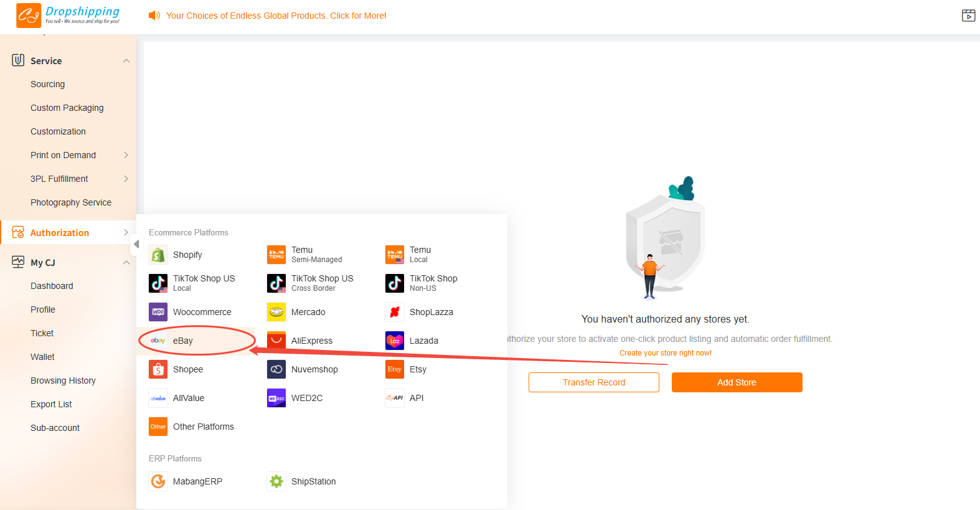Open the Authorization menu item
The height and width of the screenshot is (510, 980).
tap(60, 233)
